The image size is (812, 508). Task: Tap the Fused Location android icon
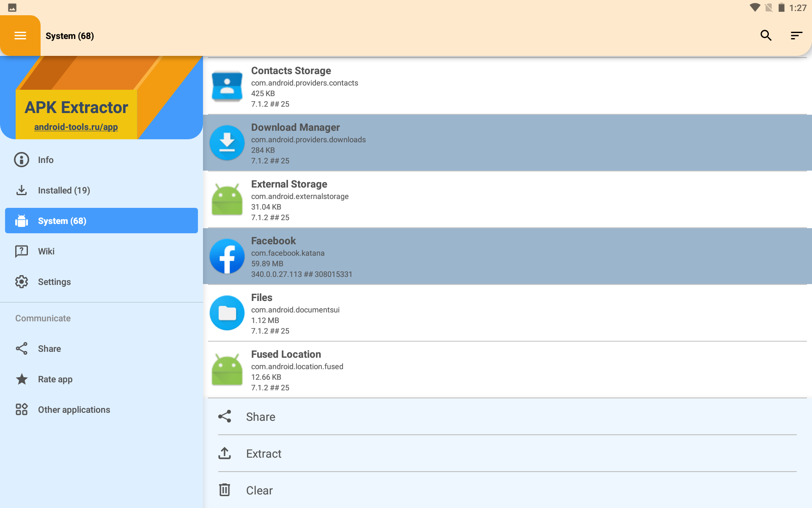[x=227, y=370]
